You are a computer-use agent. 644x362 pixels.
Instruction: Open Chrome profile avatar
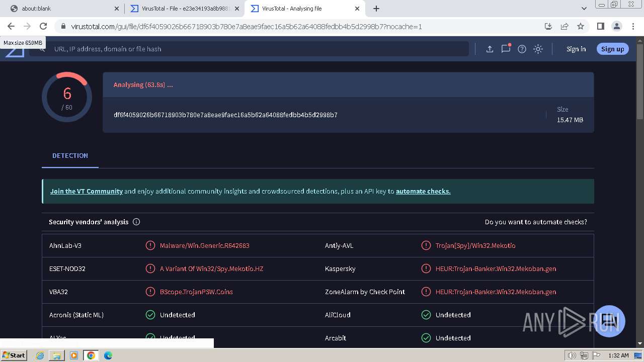617,26
